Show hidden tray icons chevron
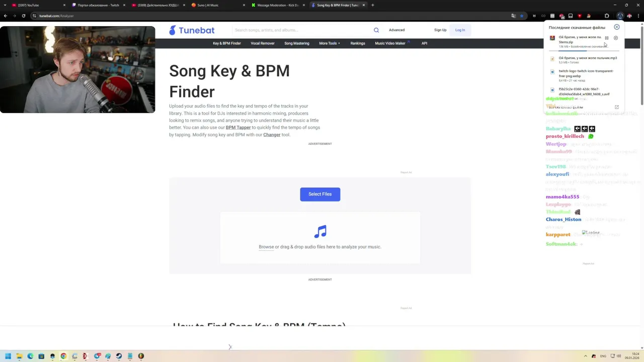Screen dimensions: 644x362 pos(586,356)
